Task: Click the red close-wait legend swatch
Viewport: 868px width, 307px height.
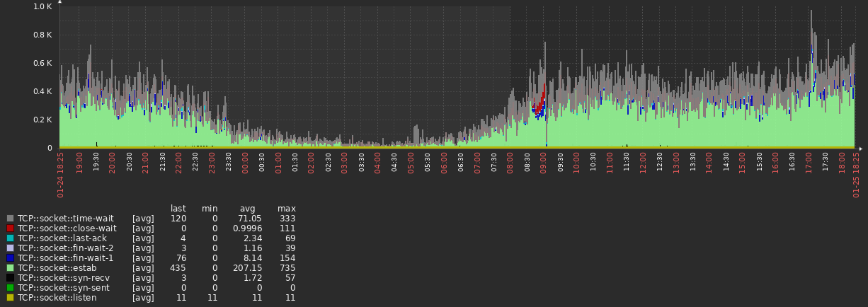Action: [x=10, y=228]
